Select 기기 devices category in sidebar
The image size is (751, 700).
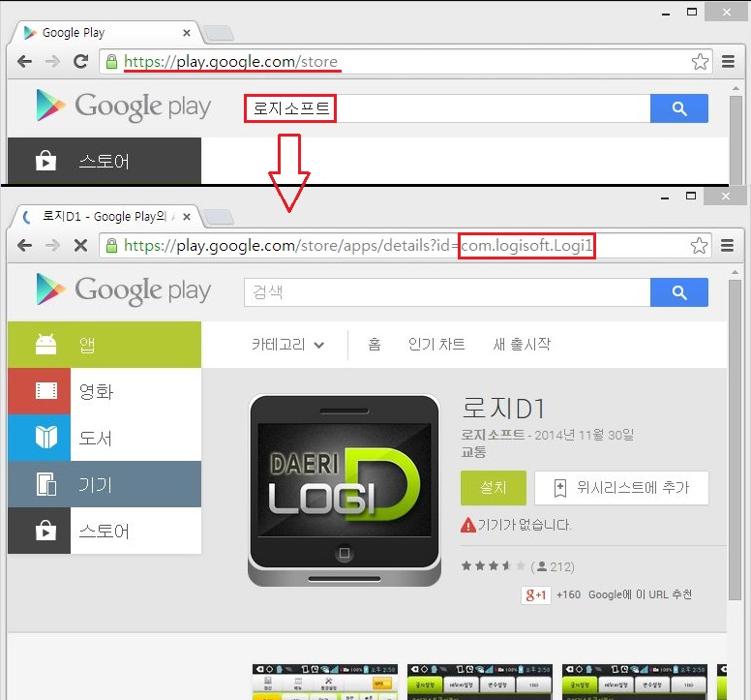(x=105, y=484)
